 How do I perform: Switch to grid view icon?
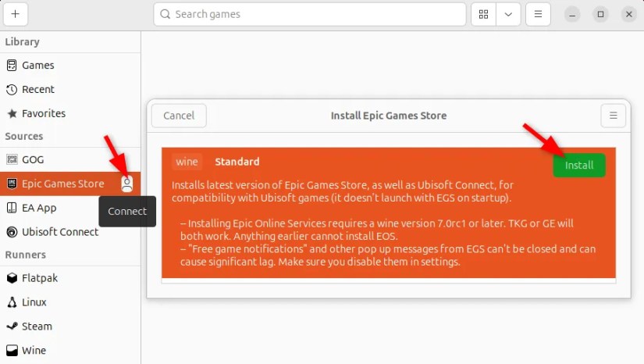(x=483, y=14)
